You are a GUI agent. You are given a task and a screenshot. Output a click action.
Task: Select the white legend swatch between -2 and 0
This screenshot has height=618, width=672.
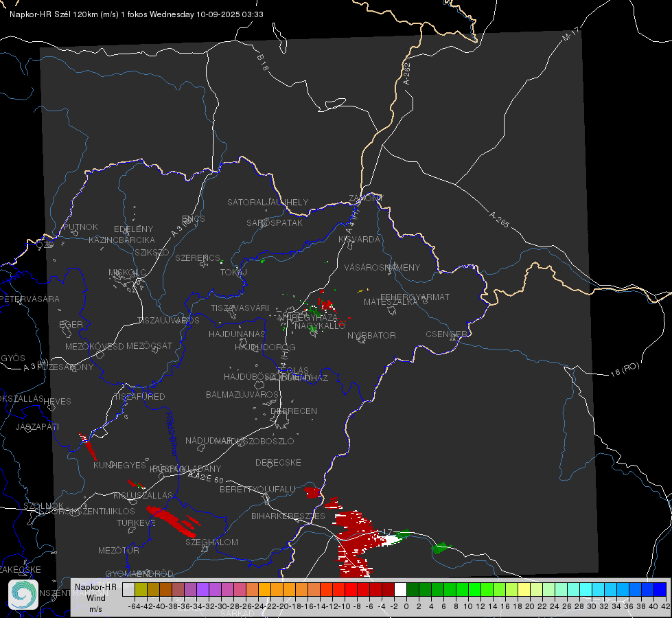(400, 589)
